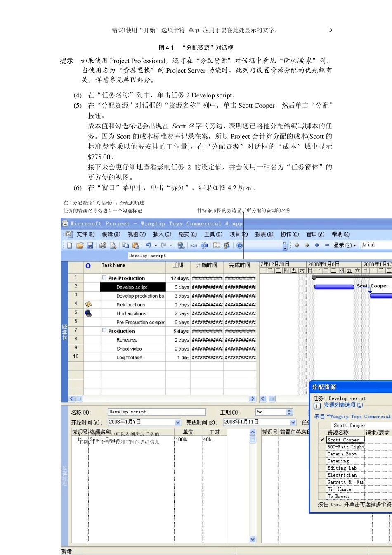Open the 插入 menu
The width and height of the screenshot is (392, 555).
pyautogui.click(x=162, y=234)
